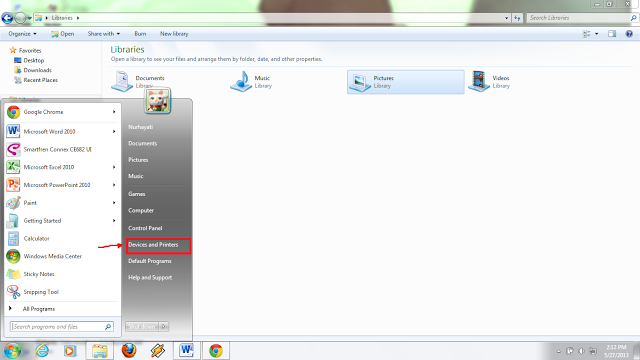The image size is (640, 360).
Task: Switch to Windows Explorer taskbar button
Action: click(100, 351)
